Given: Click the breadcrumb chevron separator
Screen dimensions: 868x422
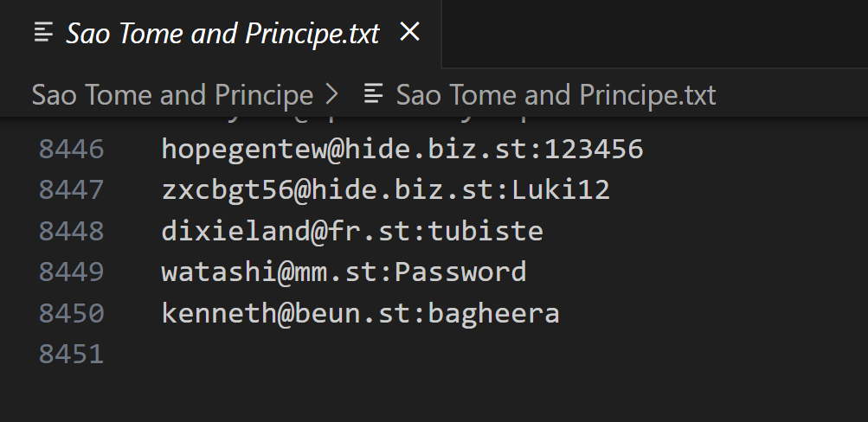Looking at the screenshot, I should (331, 94).
